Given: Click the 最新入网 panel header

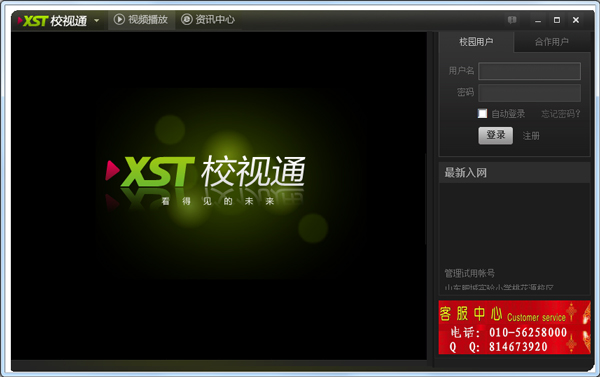Looking at the screenshot, I should (514, 173).
